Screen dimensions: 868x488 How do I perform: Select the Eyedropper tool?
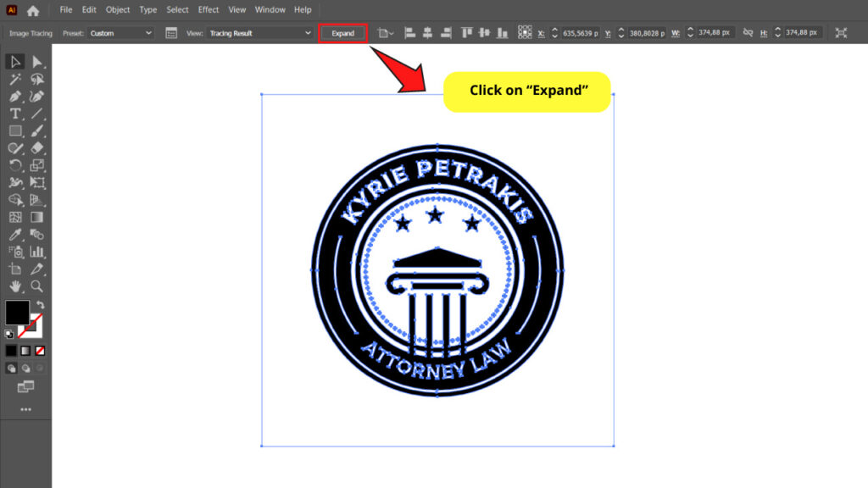(x=15, y=235)
